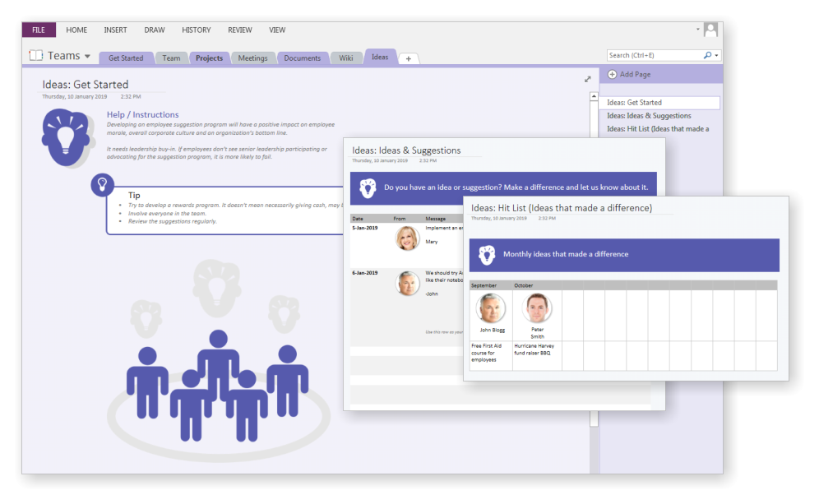Expand the Teams notebook dropdown

[x=87, y=56]
